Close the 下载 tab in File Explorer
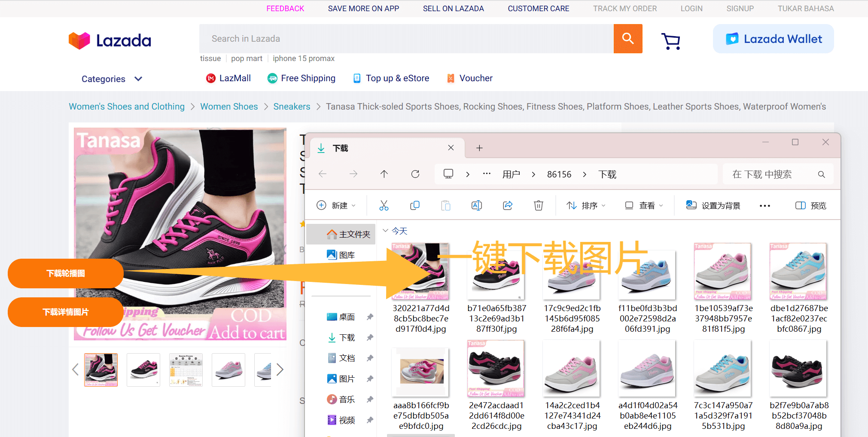868x437 pixels. tap(451, 148)
